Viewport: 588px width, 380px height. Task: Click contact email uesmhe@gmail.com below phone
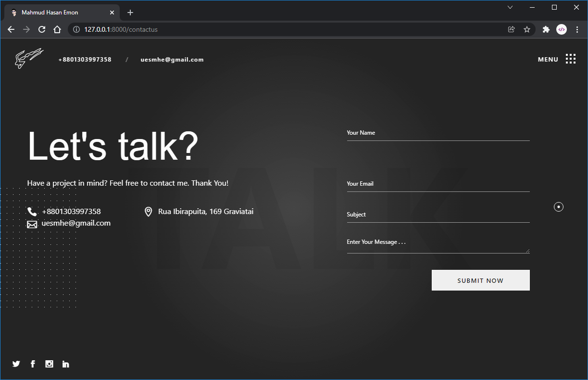[x=76, y=223]
